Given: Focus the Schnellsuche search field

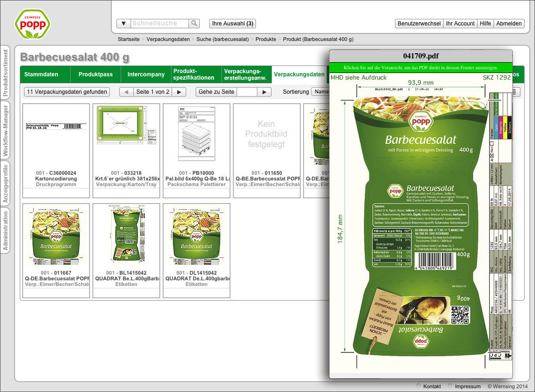Looking at the screenshot, I should [x=159, y=23].
